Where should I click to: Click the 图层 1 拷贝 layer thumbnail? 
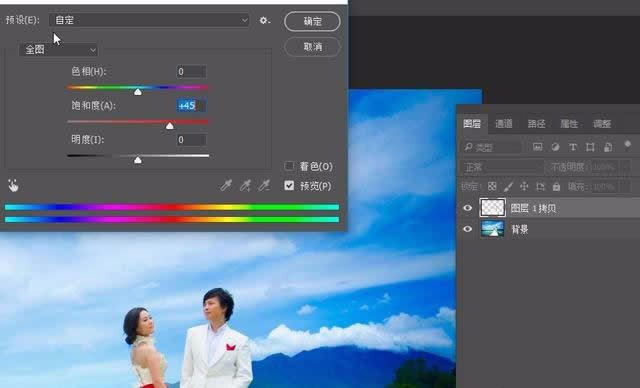click(x=492, y=208)
